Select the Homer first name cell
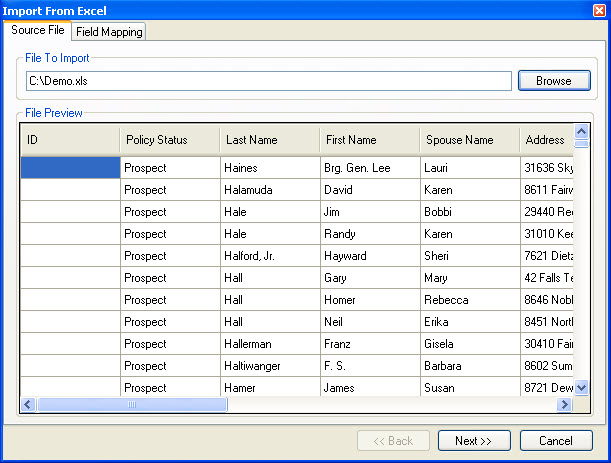611x463 pixels. [x=371, y=300]
